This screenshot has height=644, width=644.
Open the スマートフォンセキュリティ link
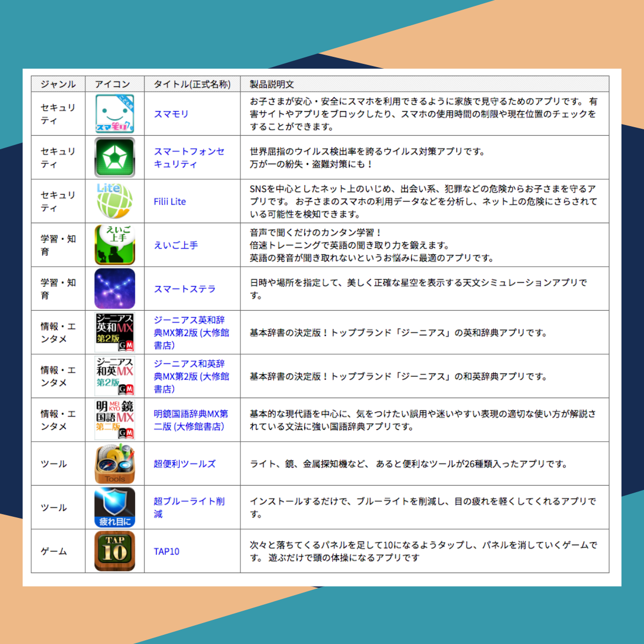coord(189,158)
